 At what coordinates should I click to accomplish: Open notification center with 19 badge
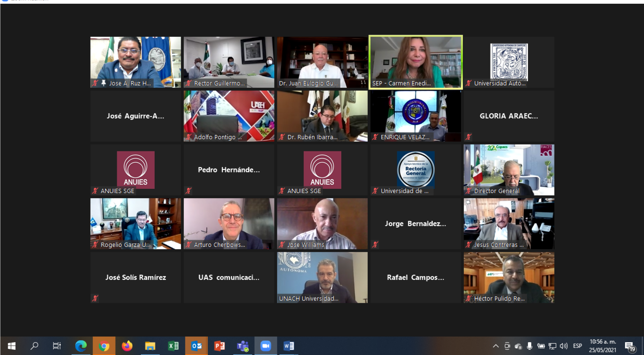[x=630, y=347]
